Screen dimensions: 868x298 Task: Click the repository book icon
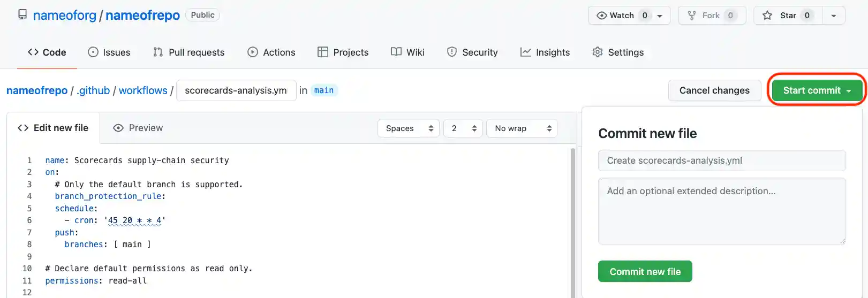click(x=22, y=15)
